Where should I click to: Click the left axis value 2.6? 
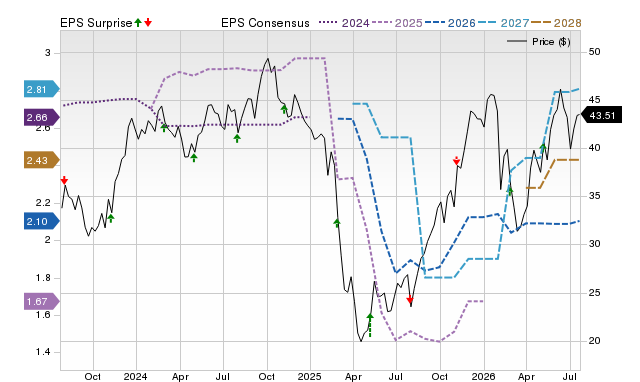point(42,127)
